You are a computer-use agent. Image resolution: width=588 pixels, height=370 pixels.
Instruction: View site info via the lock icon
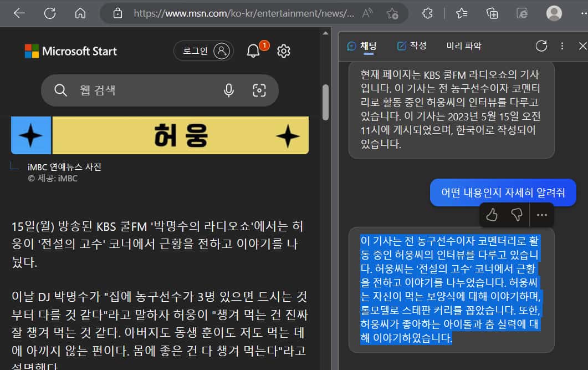117,13
